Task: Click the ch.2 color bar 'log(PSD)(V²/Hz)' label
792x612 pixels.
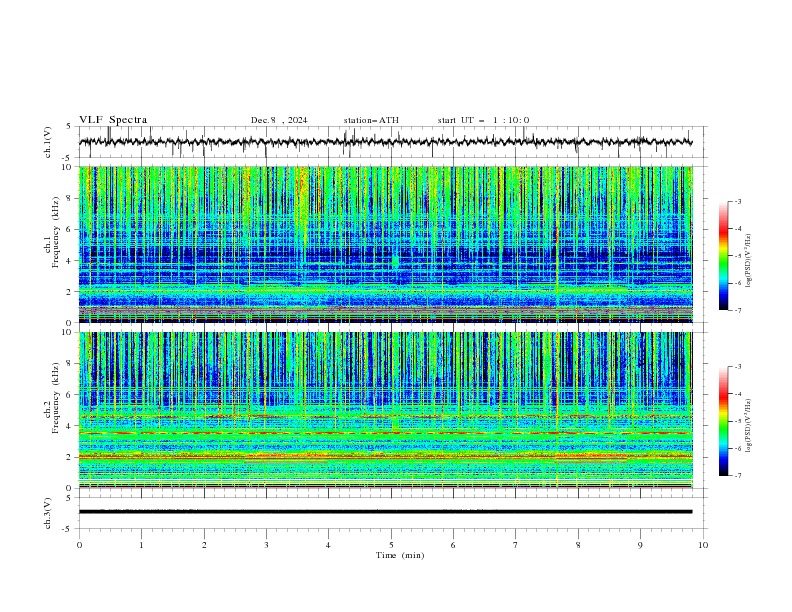Action: click(748, 426)
